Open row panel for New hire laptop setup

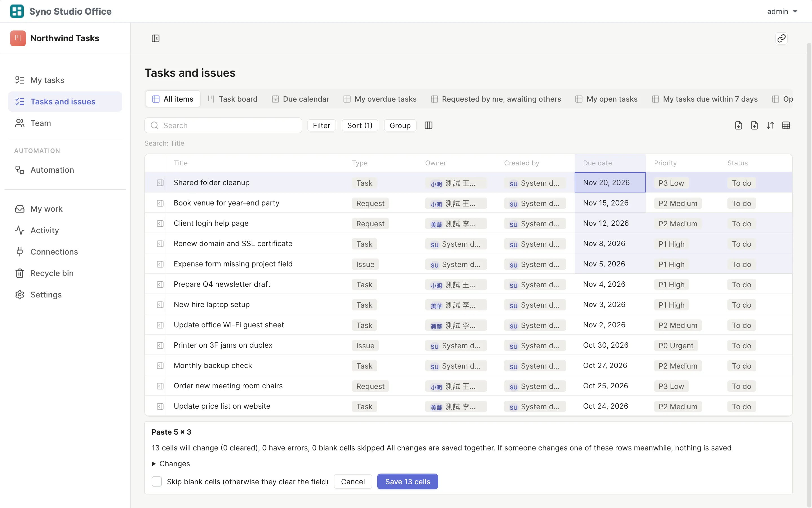(x=160, y=305)
